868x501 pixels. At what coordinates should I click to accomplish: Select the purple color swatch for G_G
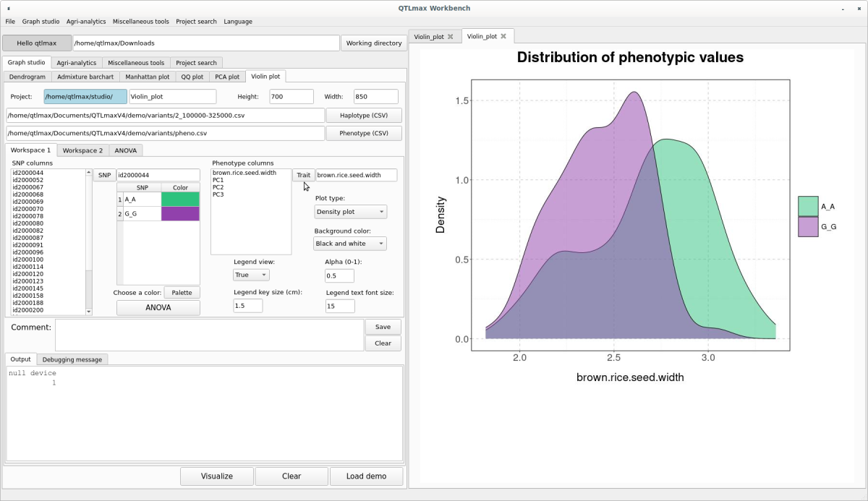(x=180, y=214)
